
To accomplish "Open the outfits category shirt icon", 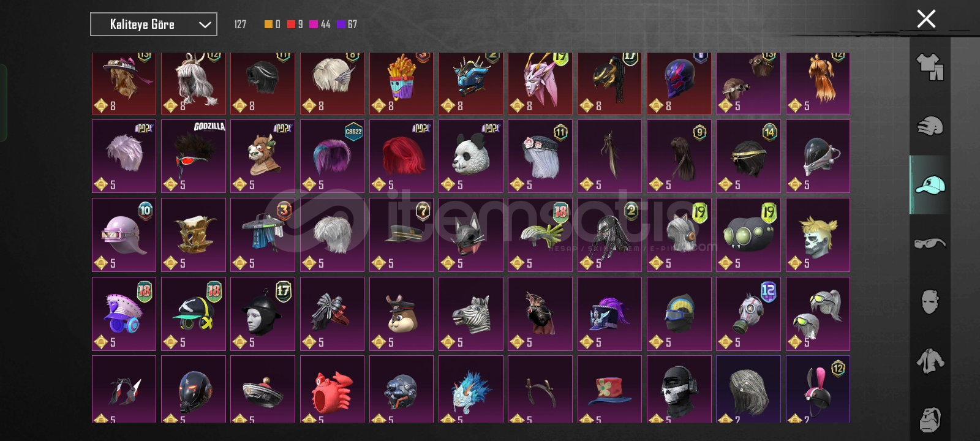I will [930, 67].
